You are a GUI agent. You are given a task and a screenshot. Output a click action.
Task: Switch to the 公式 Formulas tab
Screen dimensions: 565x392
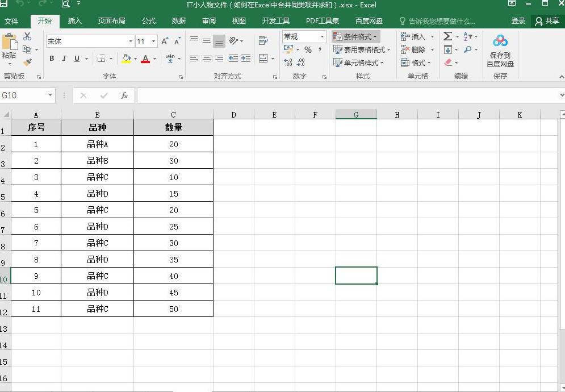[149, 21]
